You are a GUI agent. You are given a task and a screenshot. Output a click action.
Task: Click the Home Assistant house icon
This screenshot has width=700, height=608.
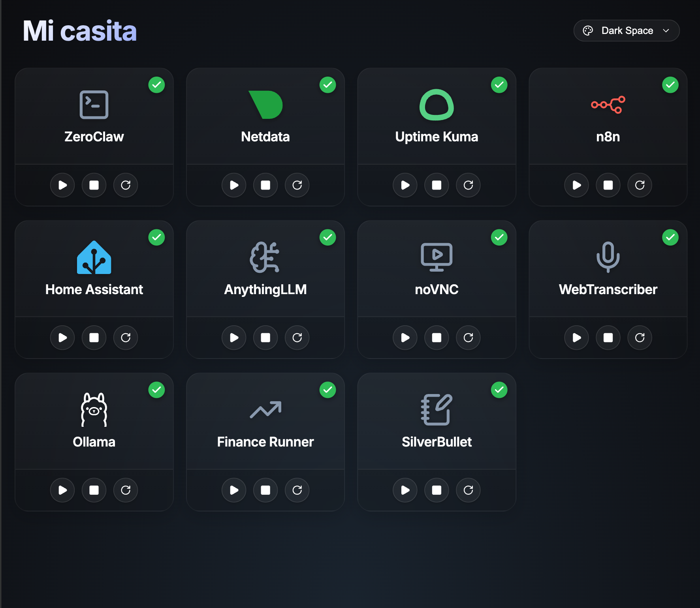(x=94, y=257)
